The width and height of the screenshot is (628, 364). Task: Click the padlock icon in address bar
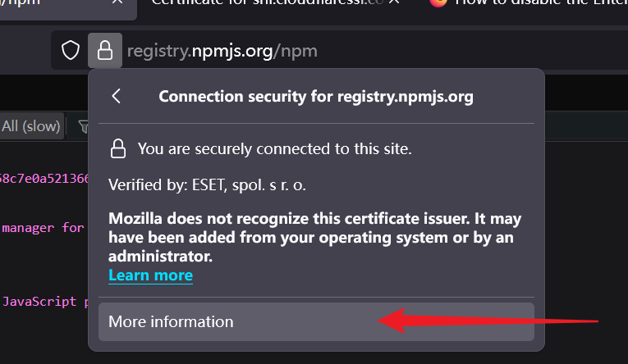[x=105, y=51]
